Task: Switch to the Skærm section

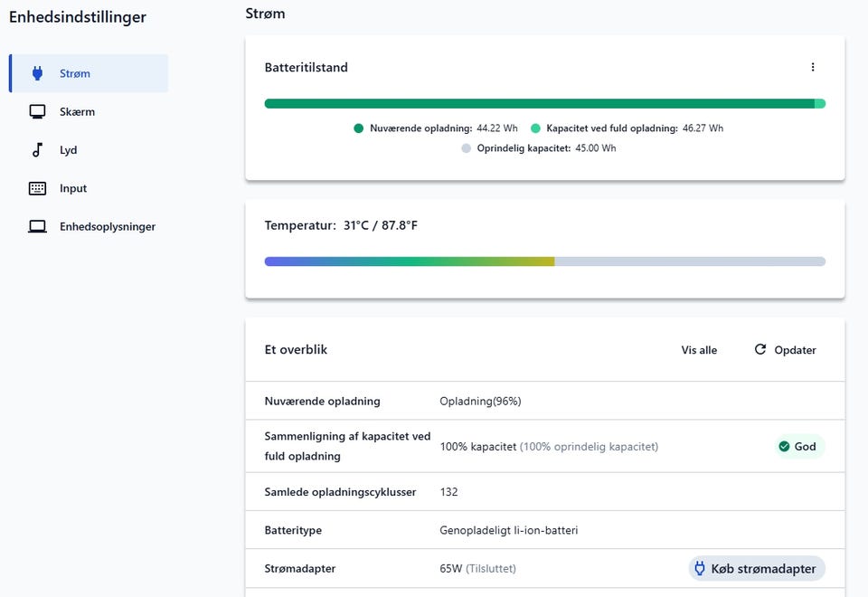Action: click(x=77, y=112)
